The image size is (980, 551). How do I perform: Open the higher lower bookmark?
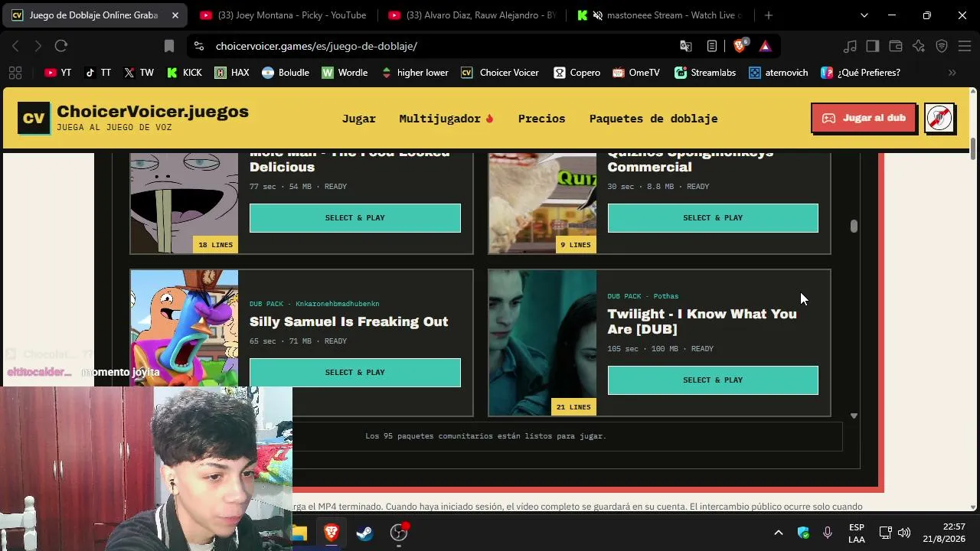[414, 73]
